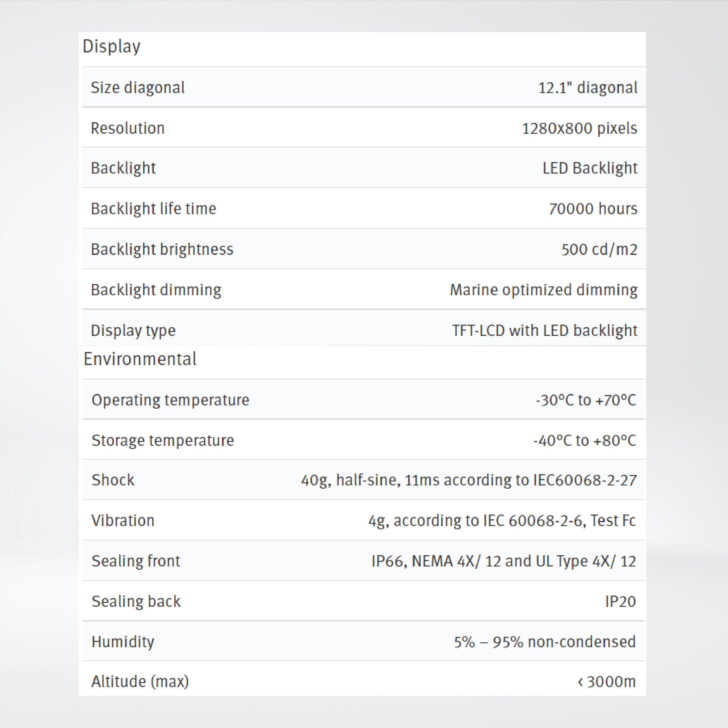Select the Display type row label
The image size is (728, 728).
(133, 331)
